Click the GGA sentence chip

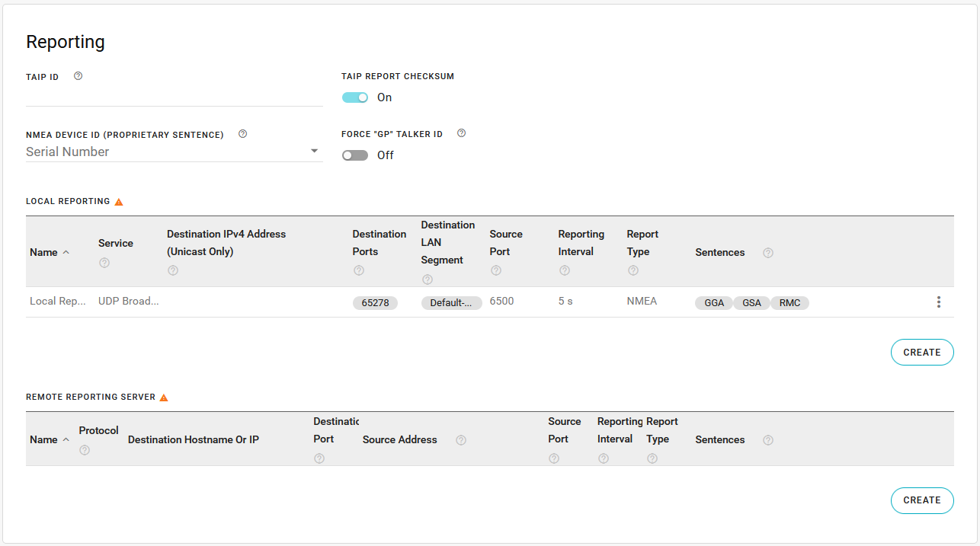714,303
